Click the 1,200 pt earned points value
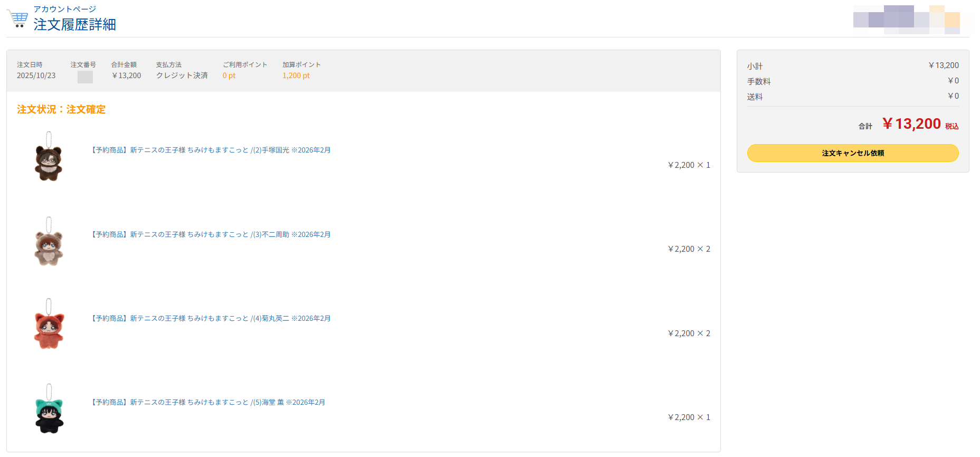The width and height of the screenshot is (980, 457). pos(296,76)
